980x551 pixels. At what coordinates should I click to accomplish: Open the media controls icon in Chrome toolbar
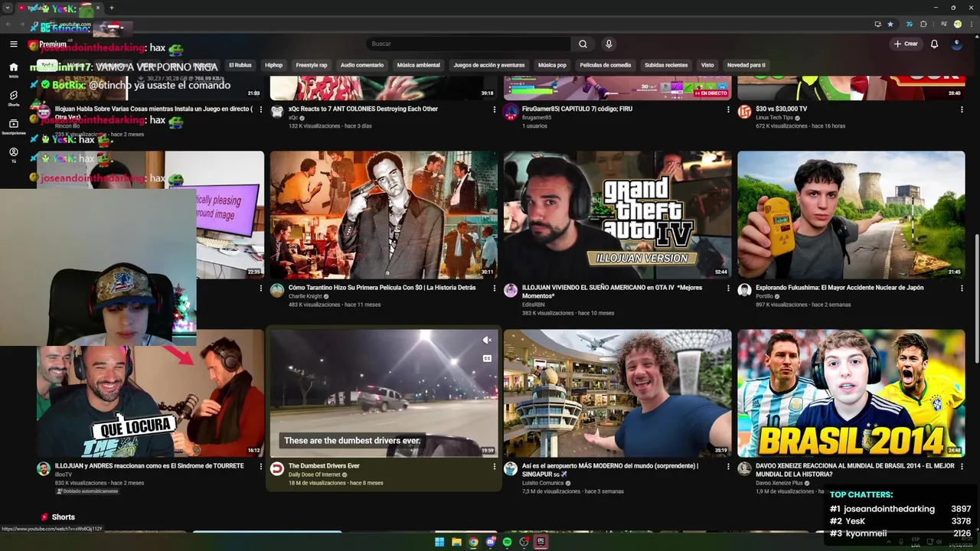943,24
